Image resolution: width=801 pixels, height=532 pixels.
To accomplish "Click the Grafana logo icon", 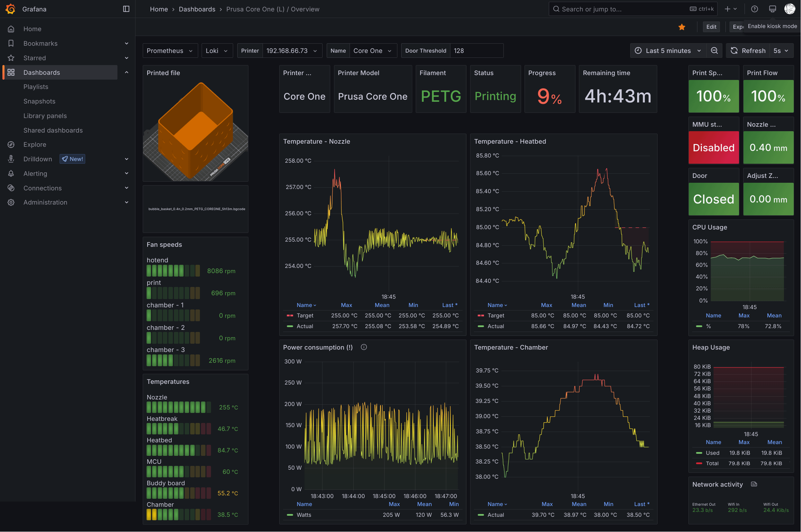I will [x=11, y=9].
